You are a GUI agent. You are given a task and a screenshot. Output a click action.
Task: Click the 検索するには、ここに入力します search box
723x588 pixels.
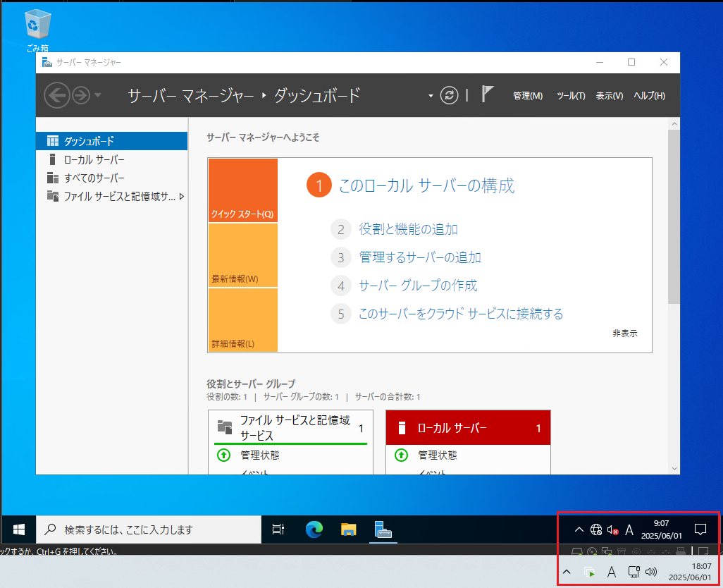[x=149, y=529]
